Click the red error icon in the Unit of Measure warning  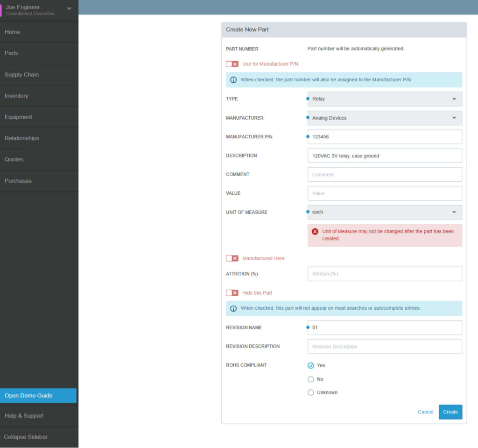[x=315, y=231]
